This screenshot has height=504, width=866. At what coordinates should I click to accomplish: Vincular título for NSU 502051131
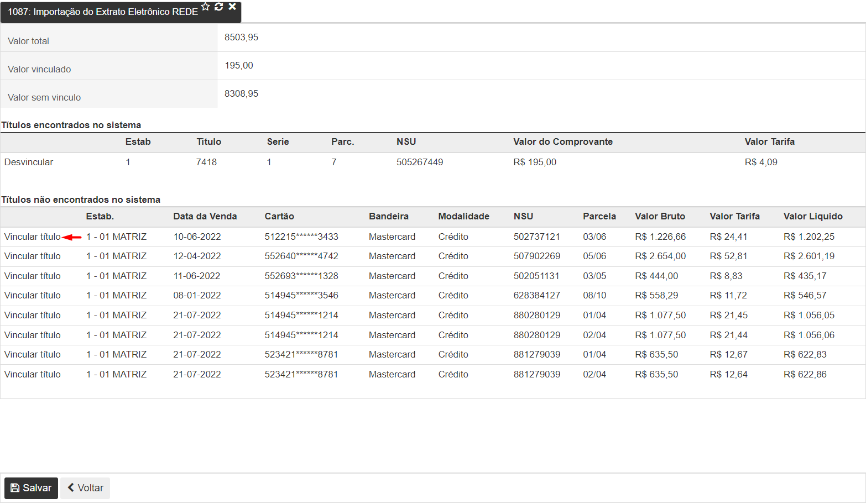(33, 276)
